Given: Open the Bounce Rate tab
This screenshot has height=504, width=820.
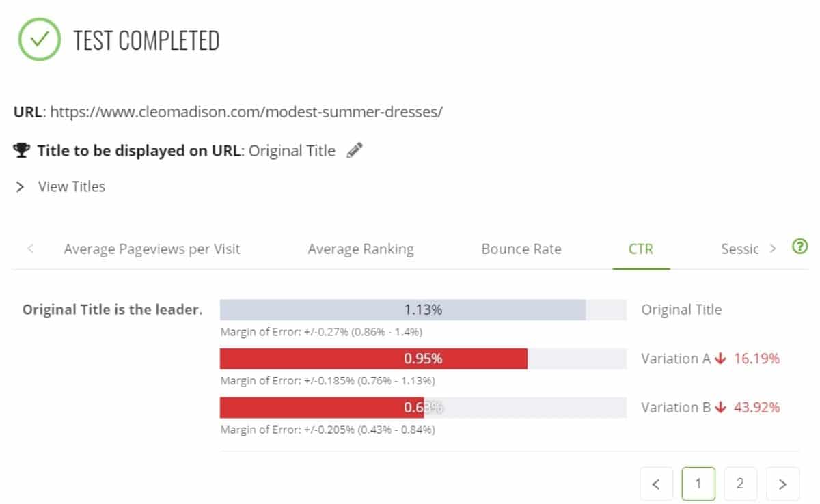Looking at the screenshot, I should tap(521, 249).
